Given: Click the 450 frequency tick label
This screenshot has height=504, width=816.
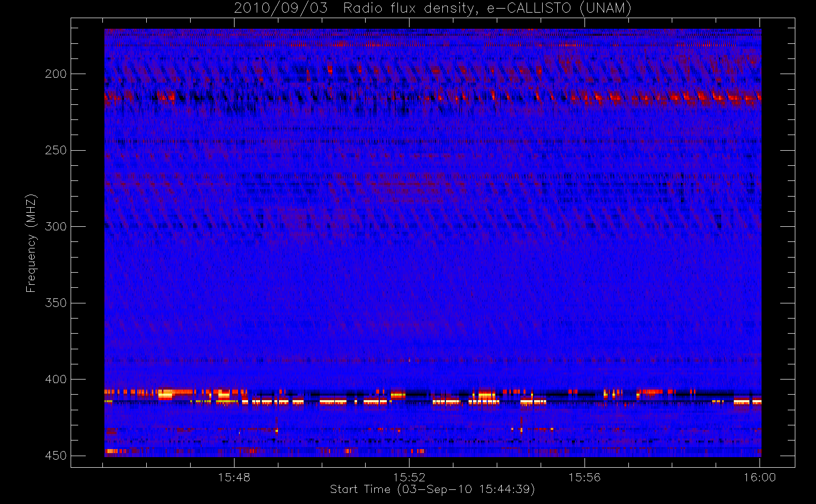Looking at the screenshot, I should pyautogui.click(x=55, y=456).
